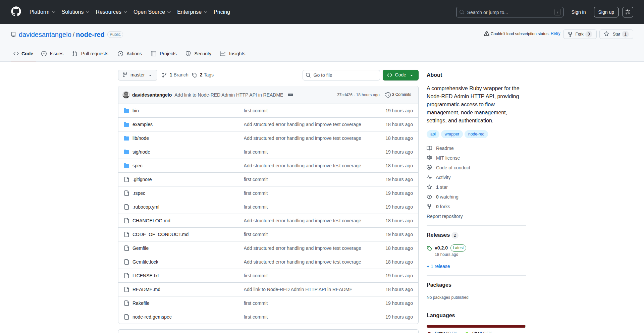Click the GitHub logo home icon
Screen dimensions: 644x333
15,12
